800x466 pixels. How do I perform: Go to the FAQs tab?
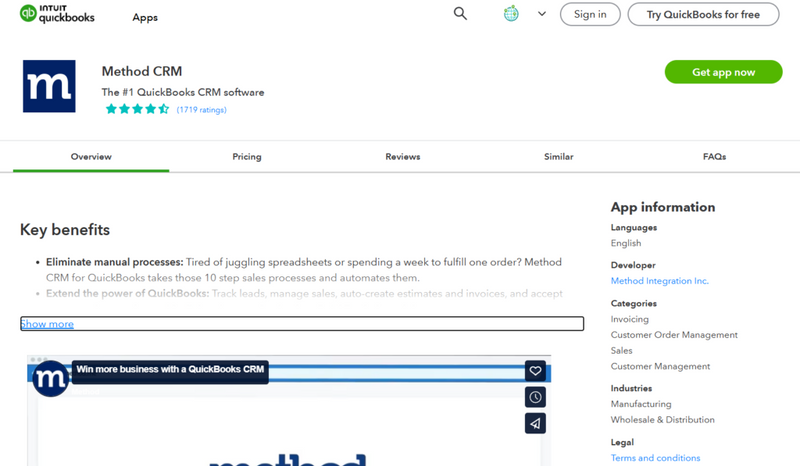point(714,157)
